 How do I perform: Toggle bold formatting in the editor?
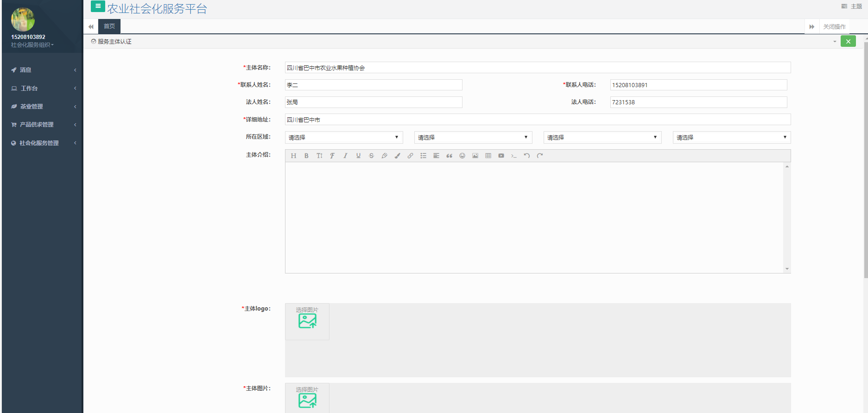(x=306, y=156)
